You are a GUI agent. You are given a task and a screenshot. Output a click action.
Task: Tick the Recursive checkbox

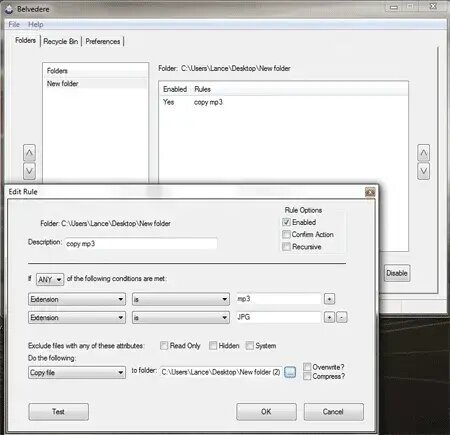pyautogui.click(x=286, y=247)
